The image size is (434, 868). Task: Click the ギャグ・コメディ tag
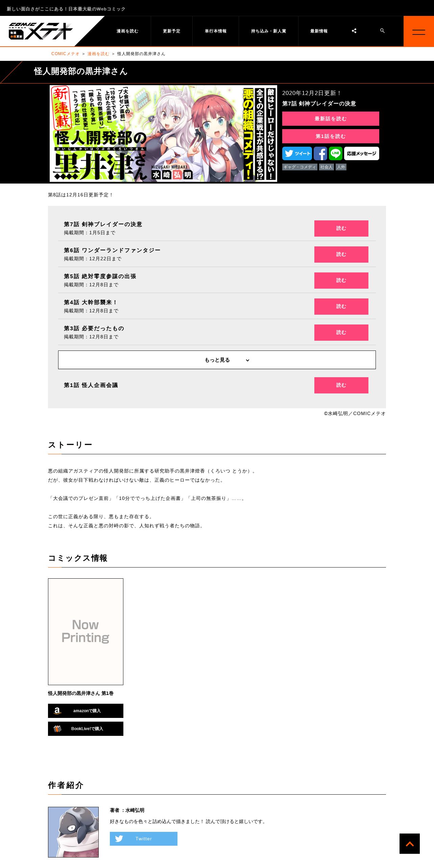tap(300, 167)
